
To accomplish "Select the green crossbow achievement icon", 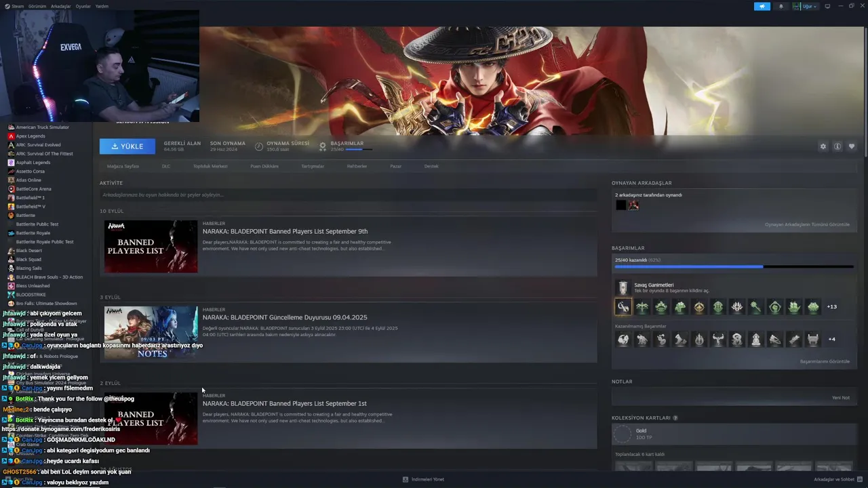I will [642, 306].
